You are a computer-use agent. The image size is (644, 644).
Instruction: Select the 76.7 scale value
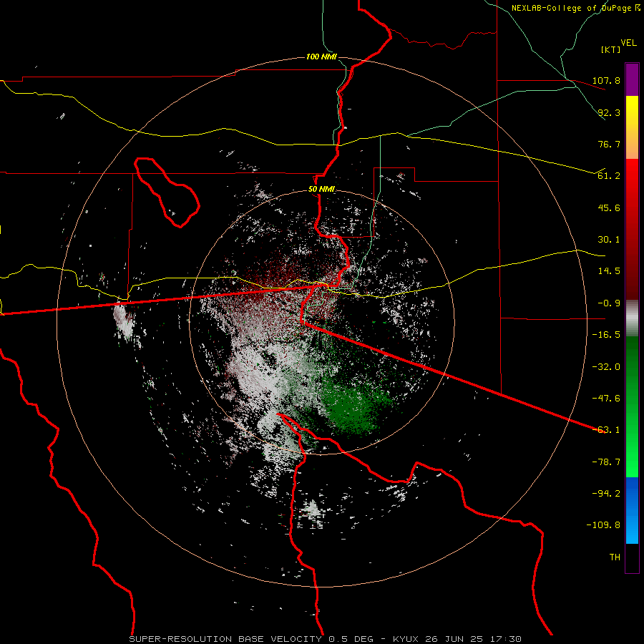click(609, 144)
